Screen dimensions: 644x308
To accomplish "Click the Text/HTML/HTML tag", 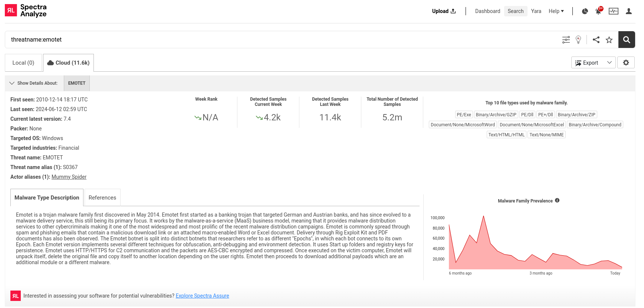I will [x=506, y=135].
